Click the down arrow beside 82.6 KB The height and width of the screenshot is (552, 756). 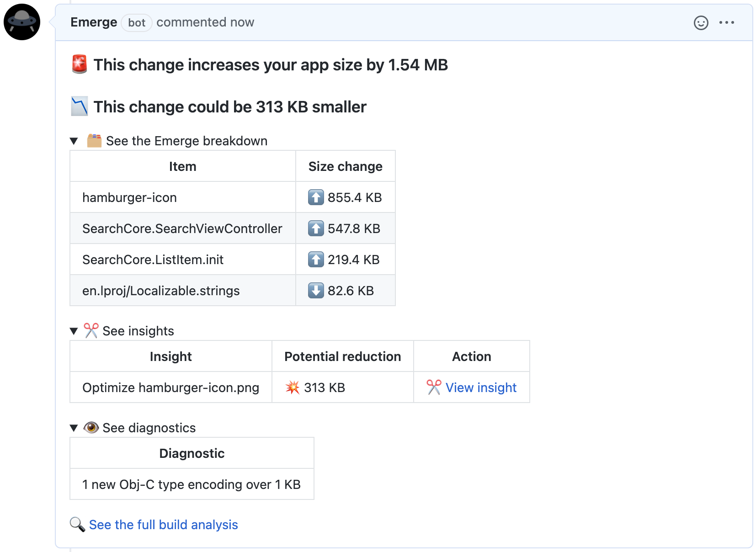point(316,291)
